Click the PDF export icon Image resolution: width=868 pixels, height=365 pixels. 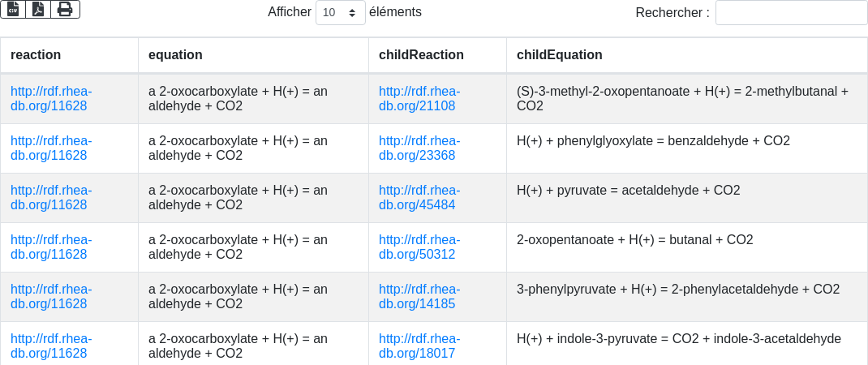click(38, 9)
